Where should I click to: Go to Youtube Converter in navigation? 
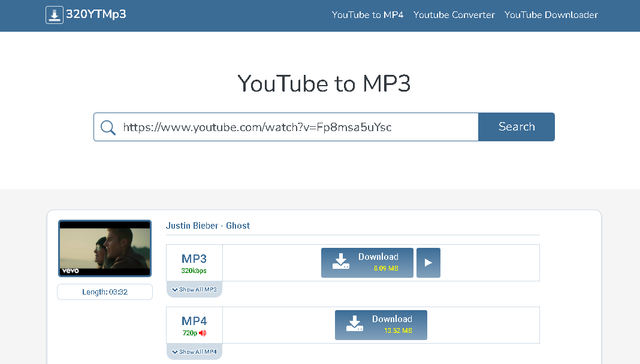(454, 15)
